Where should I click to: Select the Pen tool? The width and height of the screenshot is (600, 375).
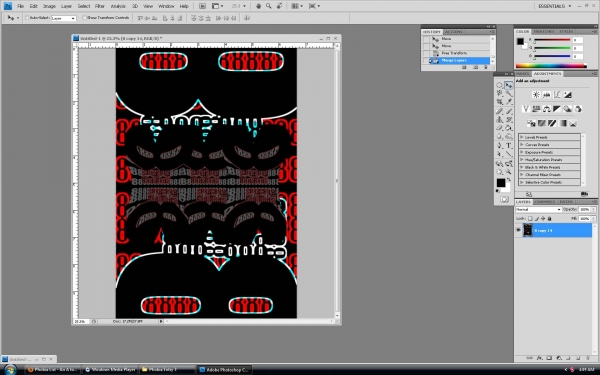pyautogui.click(x=500, y=146)
